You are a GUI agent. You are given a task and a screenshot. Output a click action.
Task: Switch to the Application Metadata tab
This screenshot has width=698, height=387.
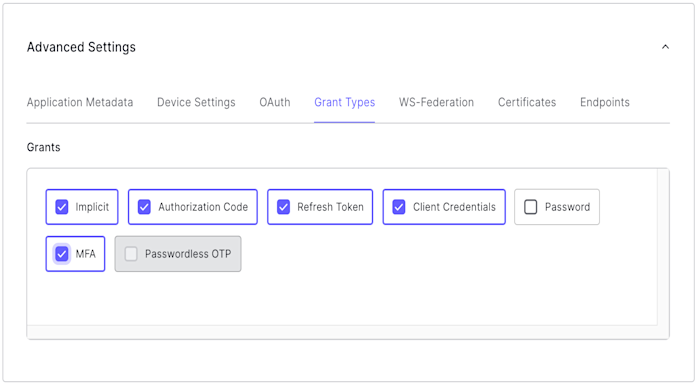pos(80,102)
